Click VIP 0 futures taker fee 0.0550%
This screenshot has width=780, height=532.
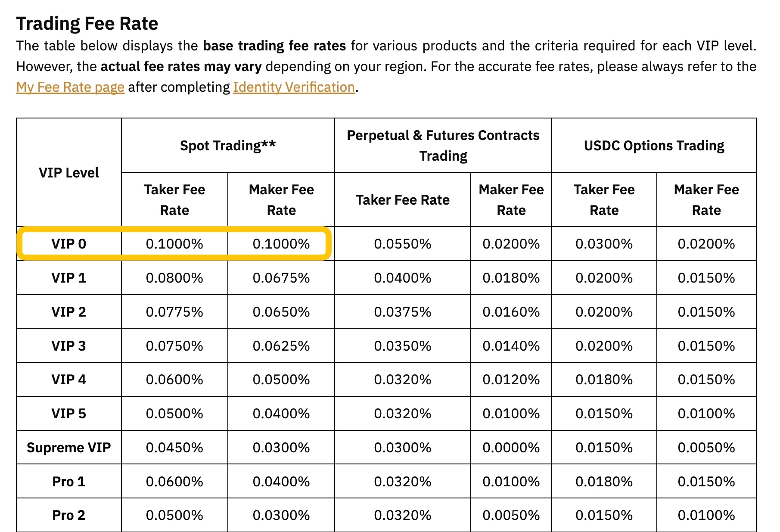(403, 244)
